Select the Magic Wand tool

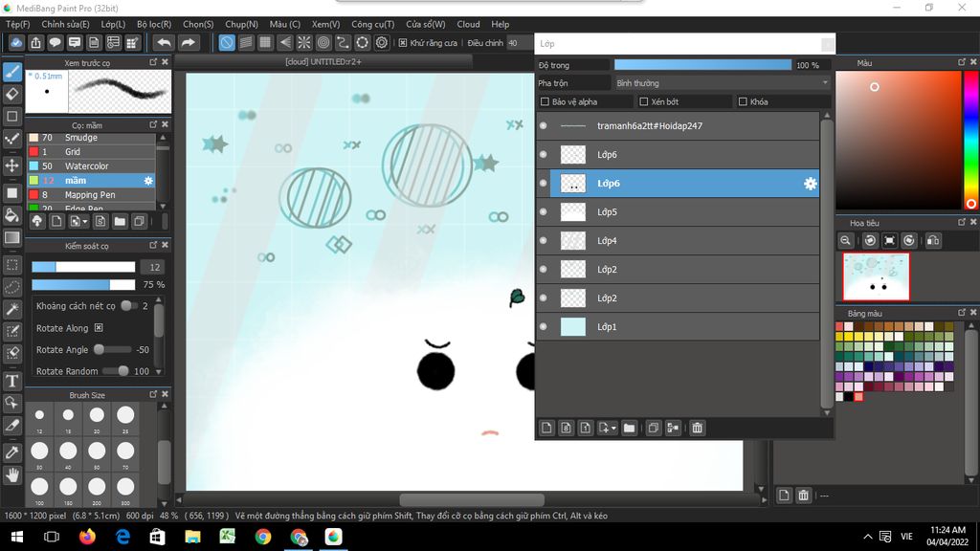pos(11,309)
